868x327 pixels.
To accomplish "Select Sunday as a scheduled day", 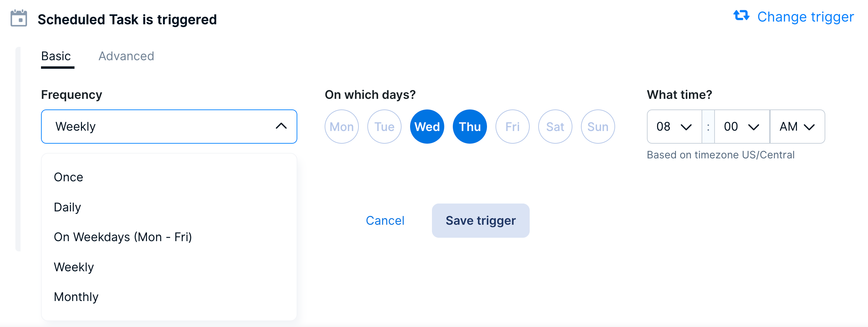I will click(x=598, y=127).
